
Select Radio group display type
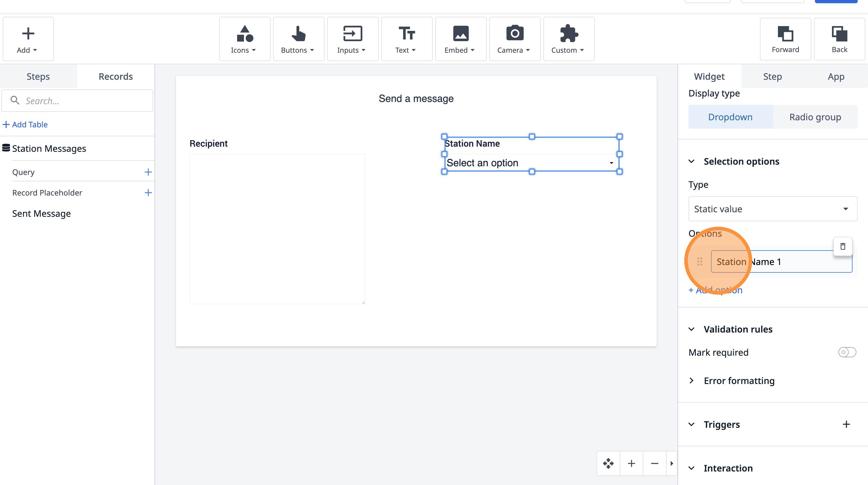(x=815, y=117)
